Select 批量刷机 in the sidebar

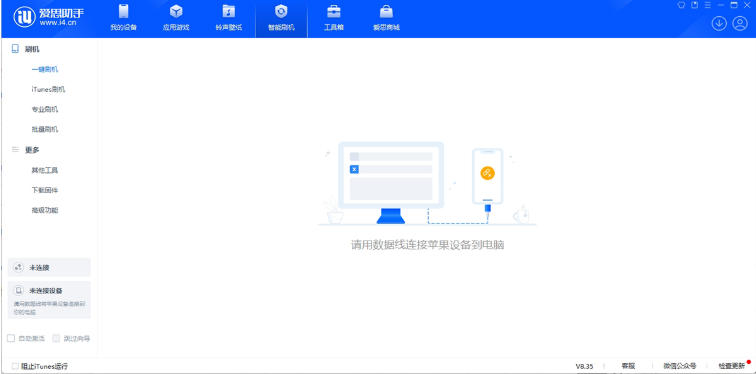click(x=45, y=130)
